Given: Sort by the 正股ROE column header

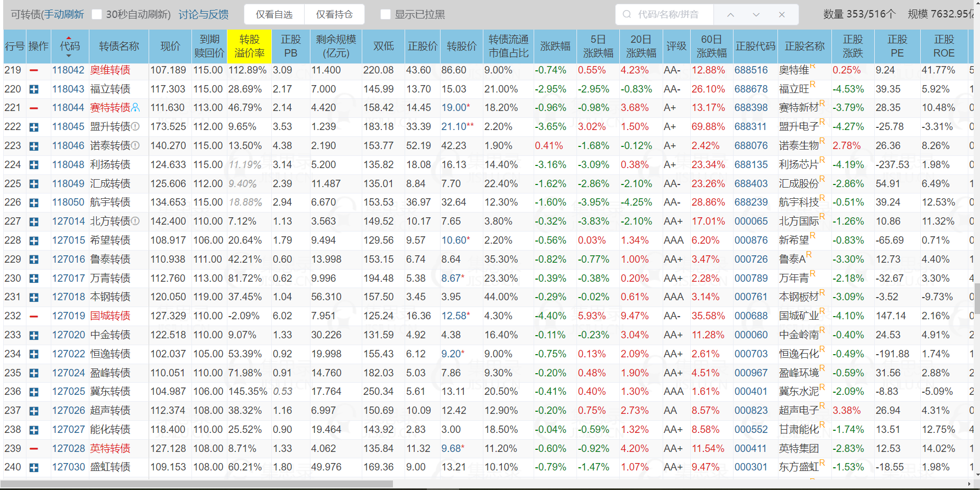Looking at the screenshot, I should pos(944,47).
